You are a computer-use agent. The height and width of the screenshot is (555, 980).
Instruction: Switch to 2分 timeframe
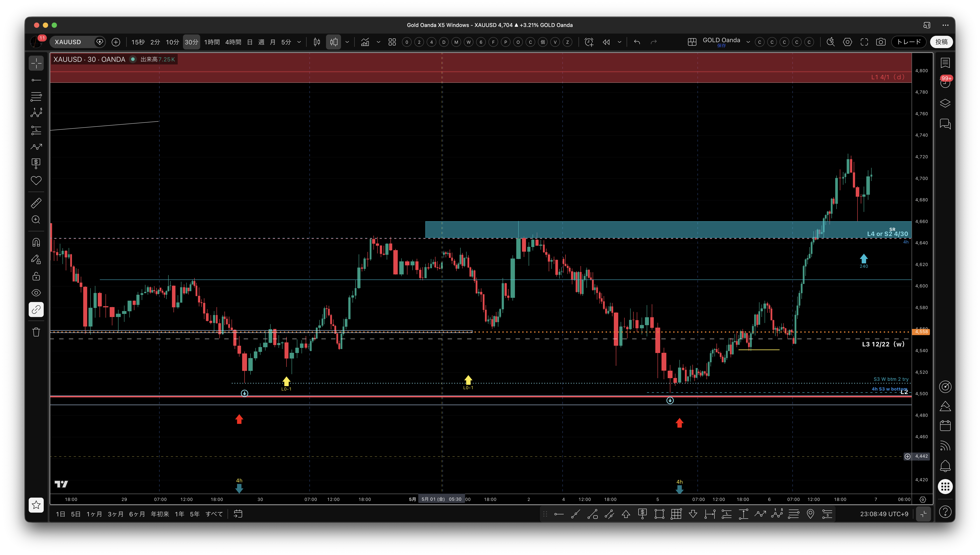click(155, 42)
